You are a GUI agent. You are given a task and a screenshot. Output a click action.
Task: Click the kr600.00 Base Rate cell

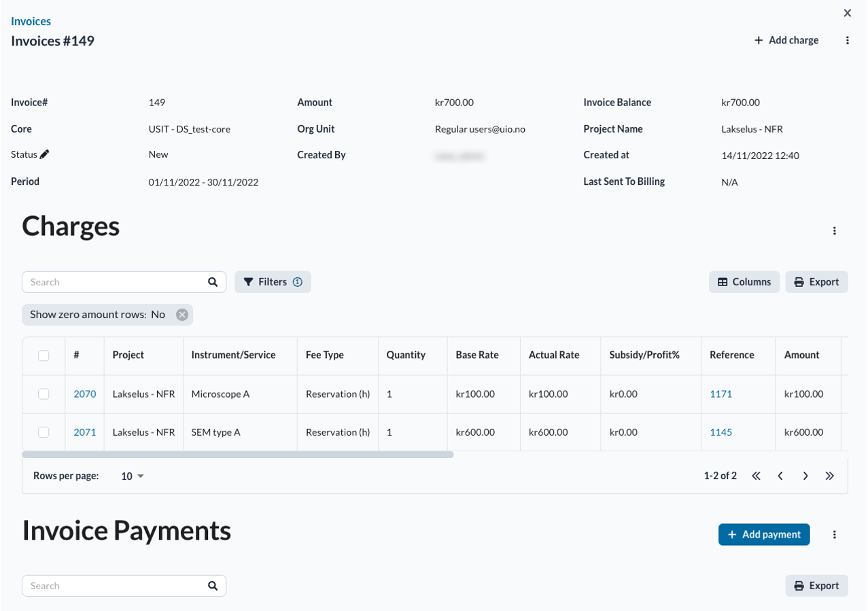pos(484,432)
